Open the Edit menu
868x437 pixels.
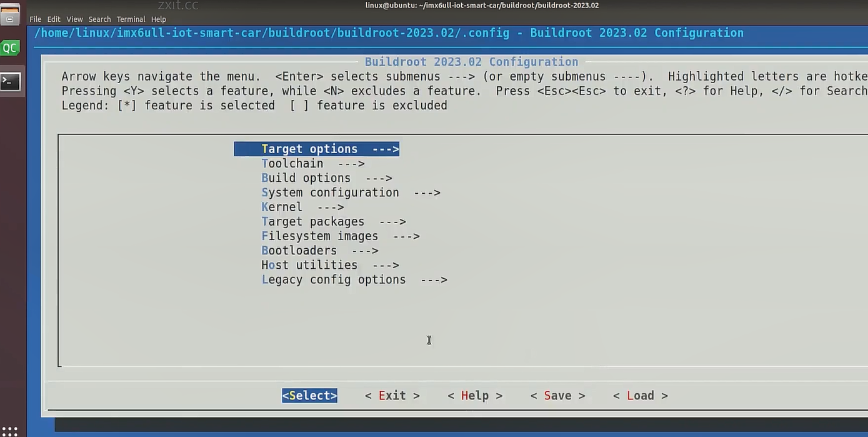coord(54,19)
